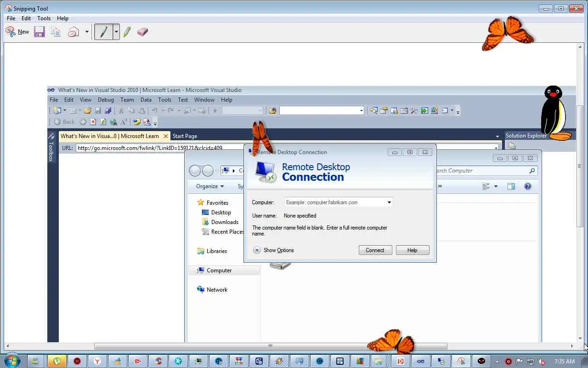
Task: Select Downloads in Explorer sidebar
Action: (x=220, y=222)
